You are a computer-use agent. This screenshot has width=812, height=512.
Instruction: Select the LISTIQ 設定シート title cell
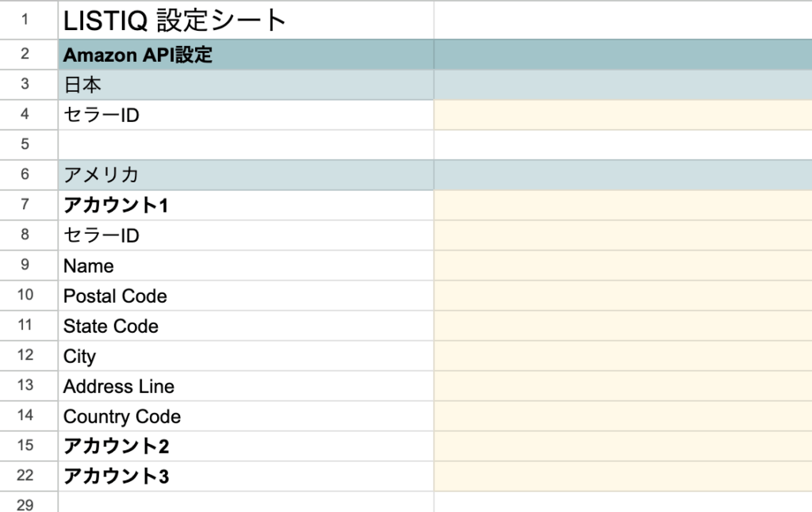[246, 20]
